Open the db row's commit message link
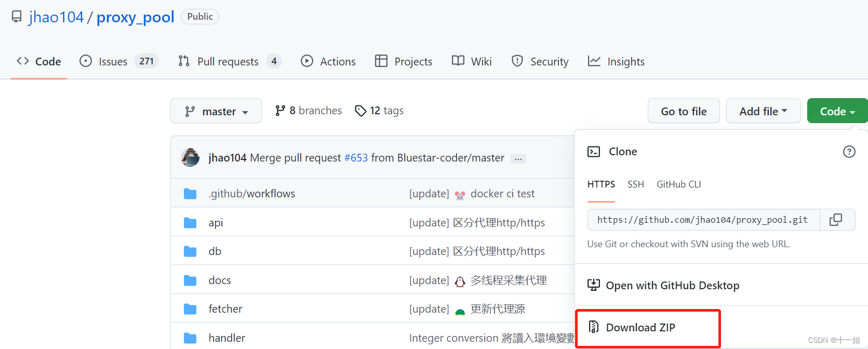Viewport: 868px width, 349px height. pos(477,251)
